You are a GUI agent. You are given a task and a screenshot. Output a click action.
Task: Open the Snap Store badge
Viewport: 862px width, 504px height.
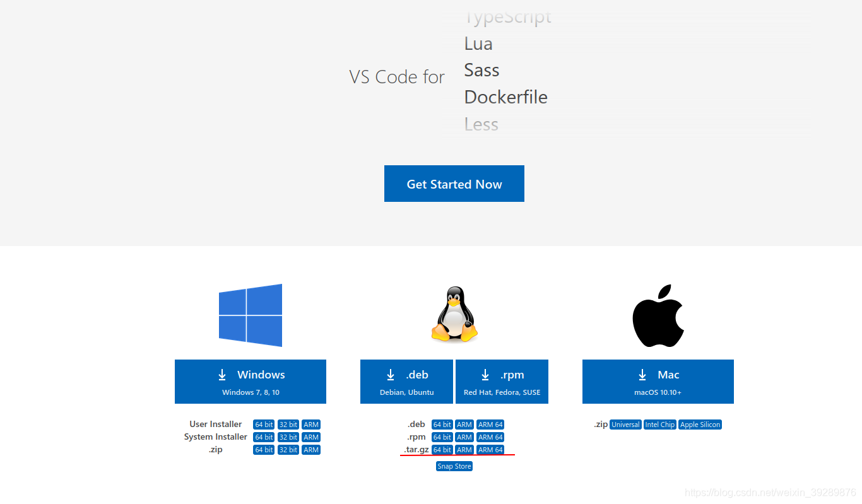[x=454, y=466]
